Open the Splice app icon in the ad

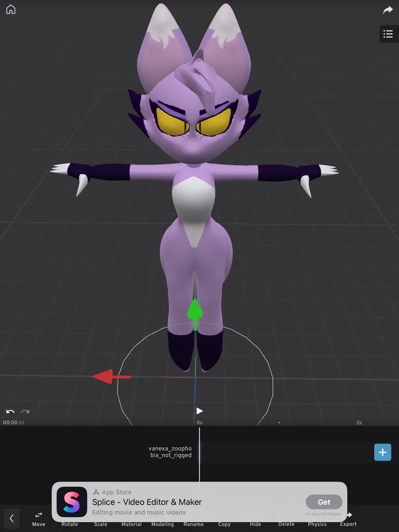[x=72, y=502]
